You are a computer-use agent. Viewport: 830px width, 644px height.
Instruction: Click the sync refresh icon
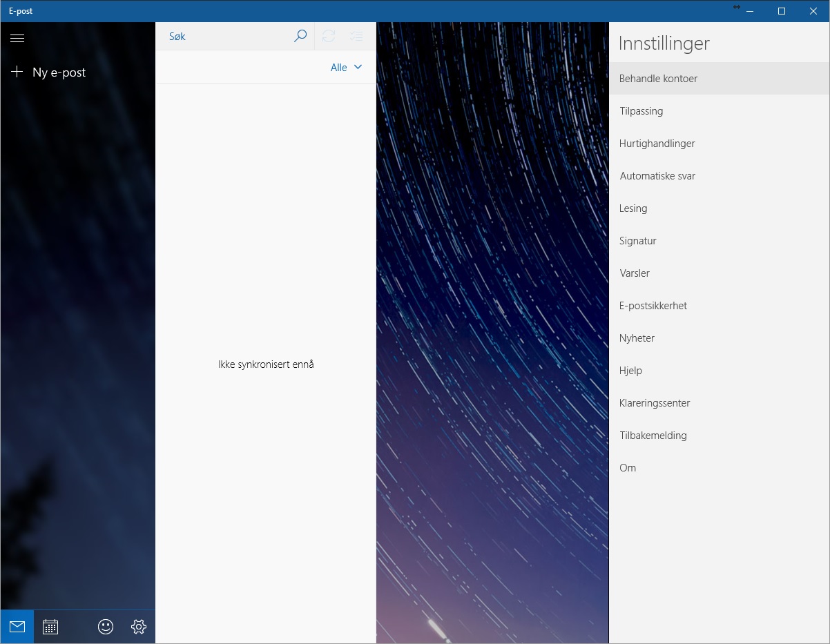329,36
